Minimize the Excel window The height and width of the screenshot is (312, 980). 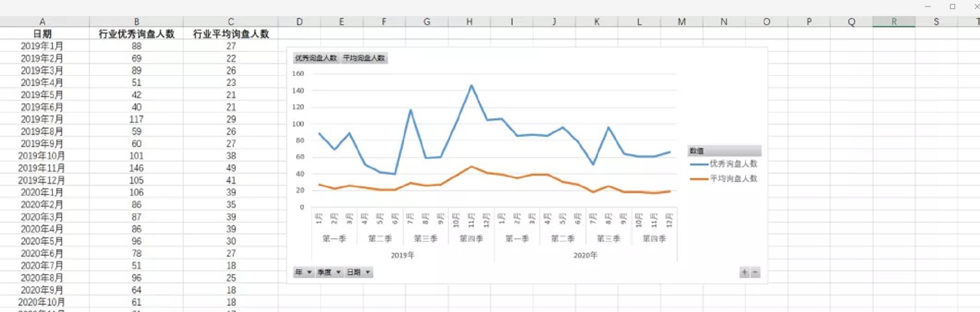[x=928, y=7]
